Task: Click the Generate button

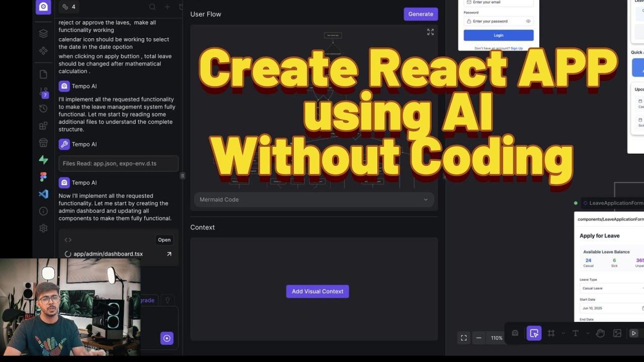Action: click(421, 14)
